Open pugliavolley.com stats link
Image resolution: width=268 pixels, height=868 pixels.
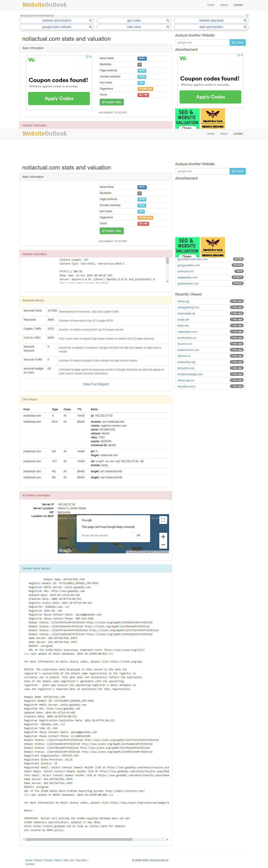pos(187,277)
